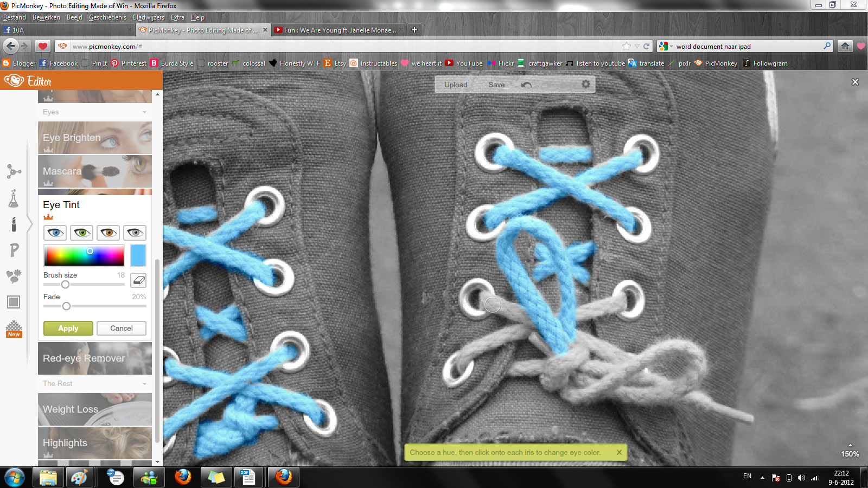868x488 pixels.
Task: Switch to the Fun.: We Are Young tab
Action: pos(339,30)
